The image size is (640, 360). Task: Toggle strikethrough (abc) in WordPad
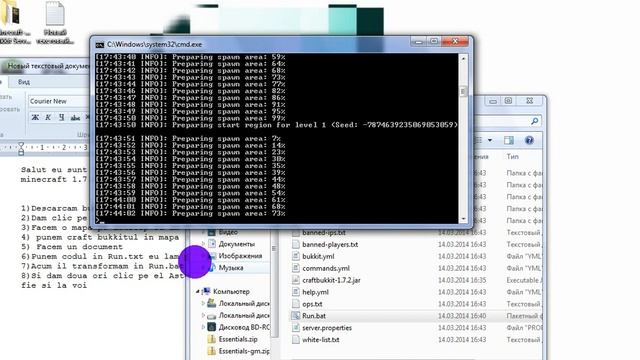(75, 118)
